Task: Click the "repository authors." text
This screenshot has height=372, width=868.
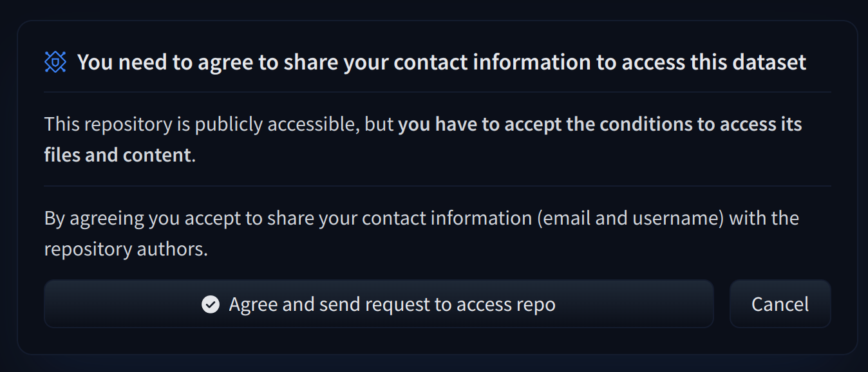Action: tap(126, 249)
